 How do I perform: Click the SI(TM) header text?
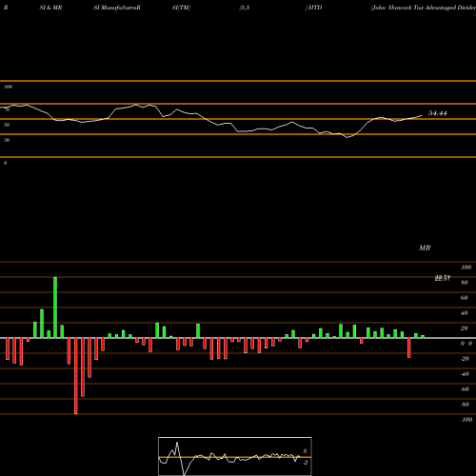point(181,8)
